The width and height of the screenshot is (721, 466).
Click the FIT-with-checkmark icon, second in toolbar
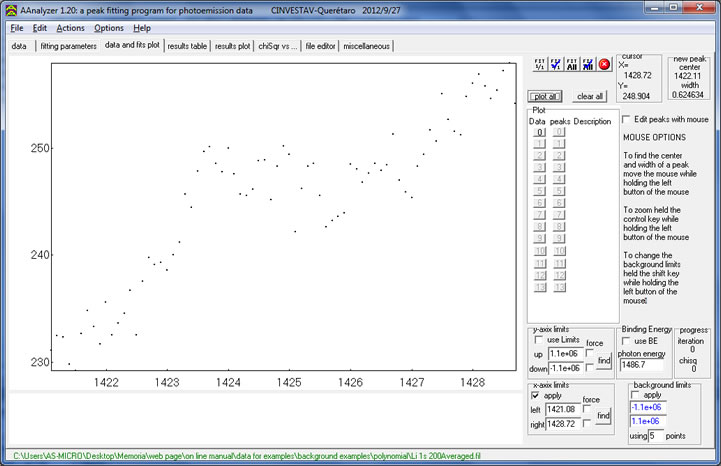[x=556, y=65]
